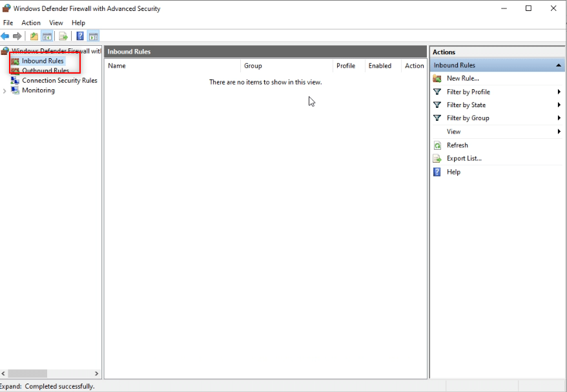
Task: Expand the Monitoring tree node
Action: coord(5,91)
